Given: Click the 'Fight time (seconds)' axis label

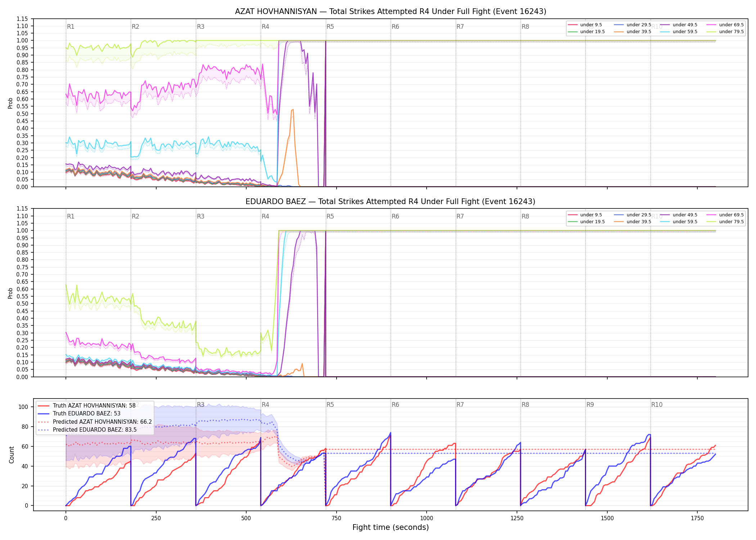Looking at the screenshot, I should coord(391,527).
